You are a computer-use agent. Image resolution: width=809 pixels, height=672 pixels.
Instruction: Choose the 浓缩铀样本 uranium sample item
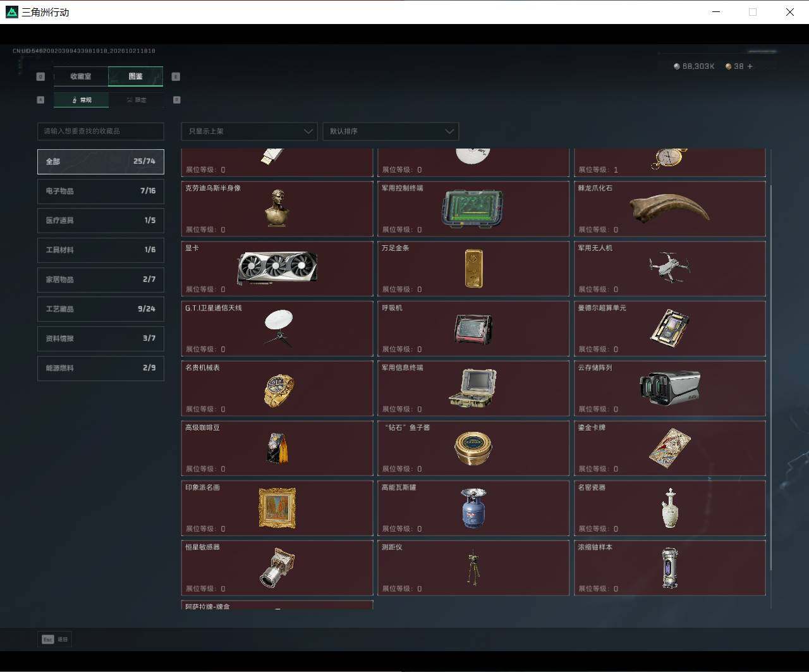point(670,568)
